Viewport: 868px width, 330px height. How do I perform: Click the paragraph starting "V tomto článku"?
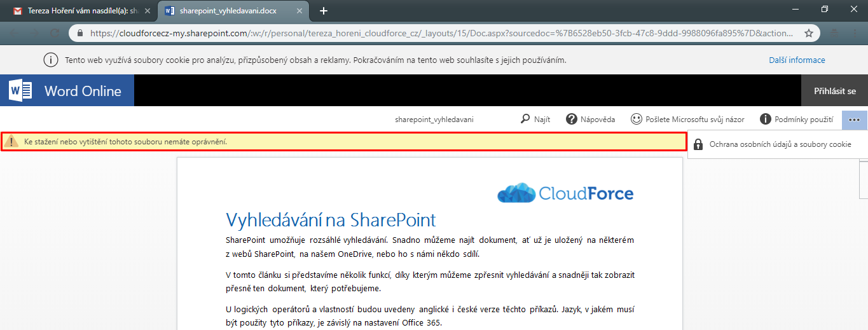430,282
